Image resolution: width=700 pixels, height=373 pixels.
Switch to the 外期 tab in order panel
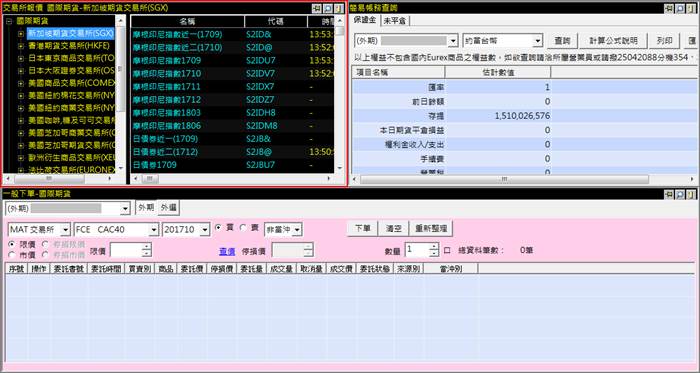pos(146,207)
